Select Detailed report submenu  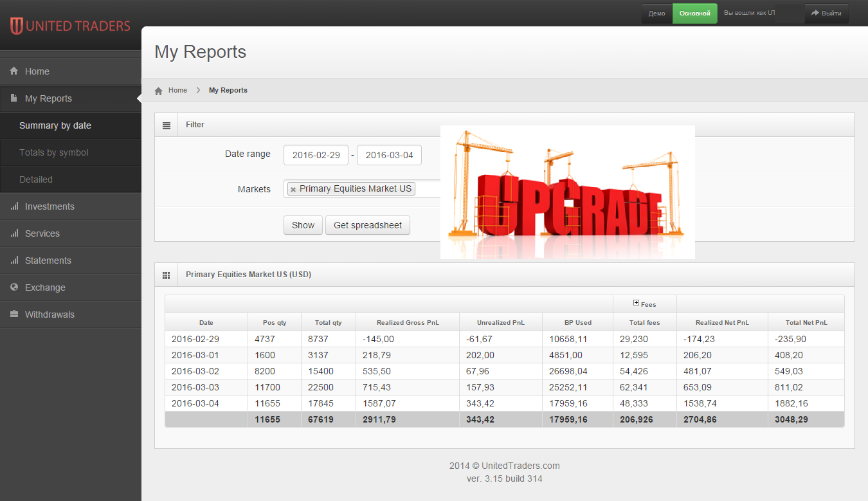pos(71,179)
